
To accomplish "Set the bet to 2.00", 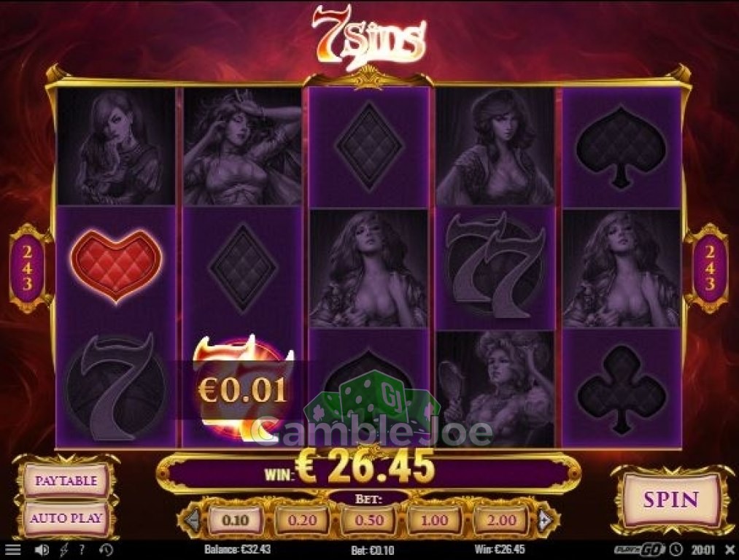I will point(501,521).
